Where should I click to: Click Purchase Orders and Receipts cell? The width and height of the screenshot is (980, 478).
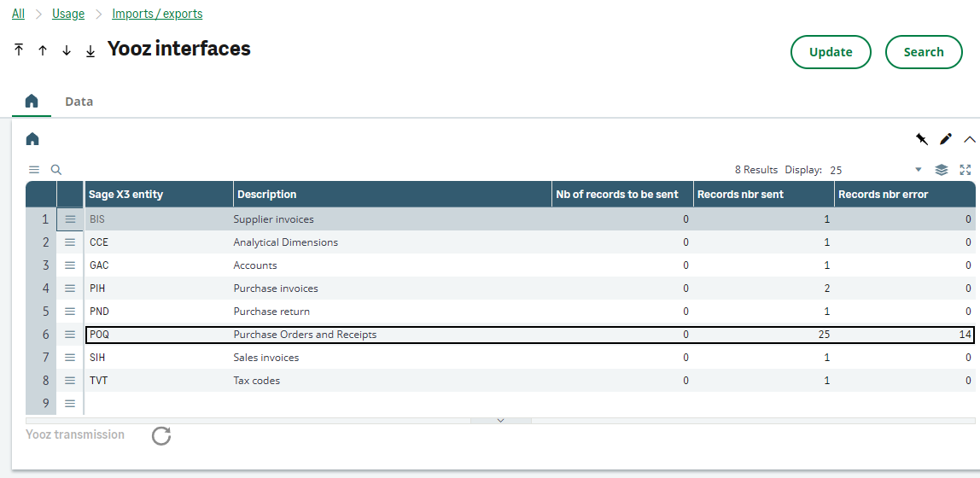click(391, 335)
